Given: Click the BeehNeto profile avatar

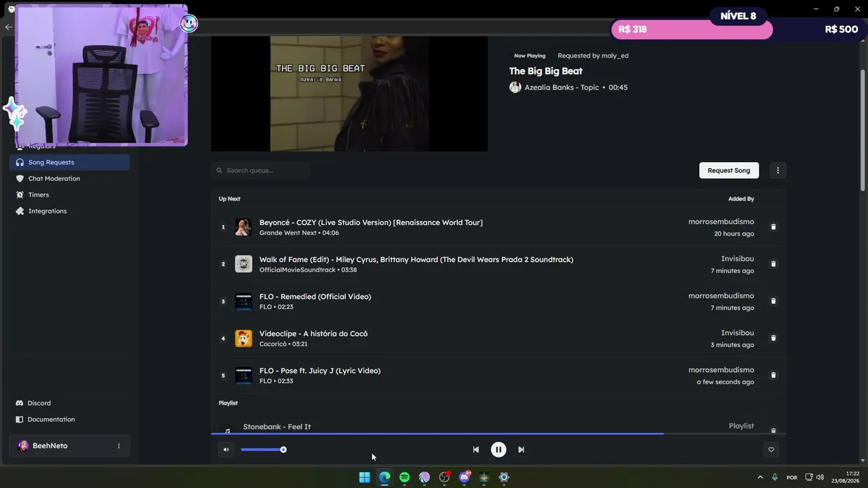Looking at the screenshot, I should (x=23, y=446).
